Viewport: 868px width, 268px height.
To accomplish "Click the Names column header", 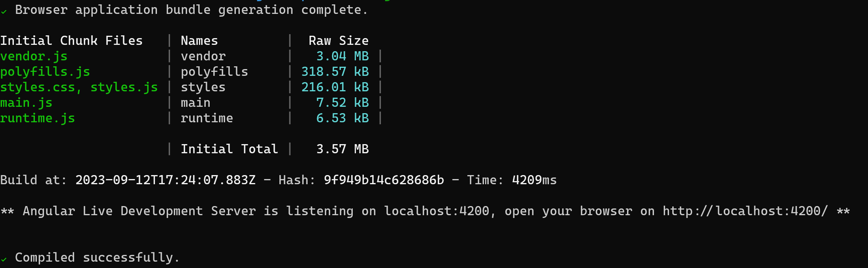I will 199,40.
